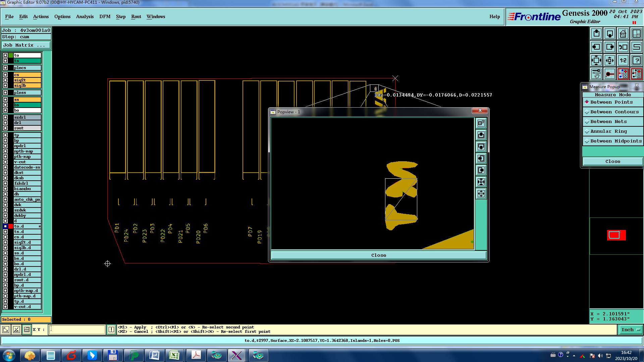Open the tools and palette settings icon
Viewport: 644px width, 362px height.
(596, 74)
